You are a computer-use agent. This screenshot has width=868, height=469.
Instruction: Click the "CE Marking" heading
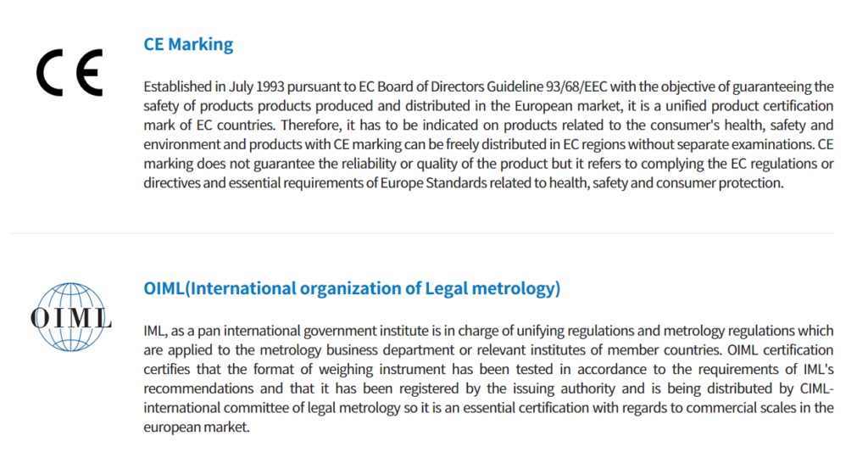(x=188, y=44)
